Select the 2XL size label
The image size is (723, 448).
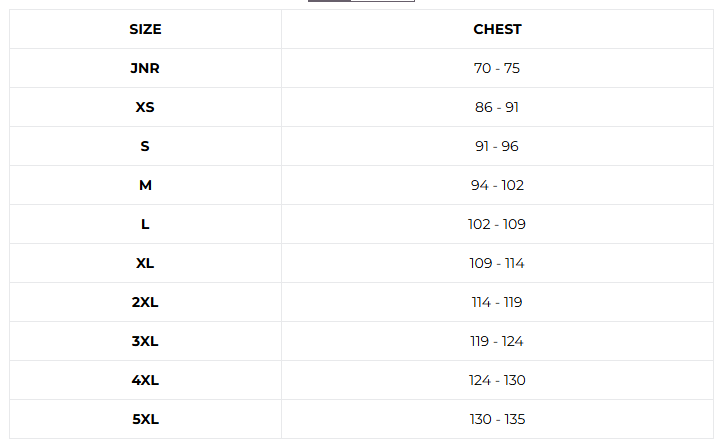[x=145, y=302]
